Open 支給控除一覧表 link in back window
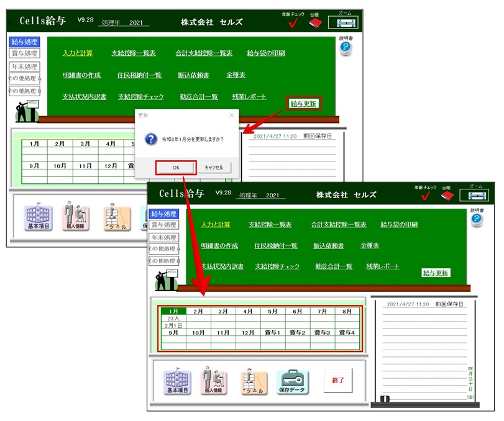The image size is (504, 421). [134, 53]
